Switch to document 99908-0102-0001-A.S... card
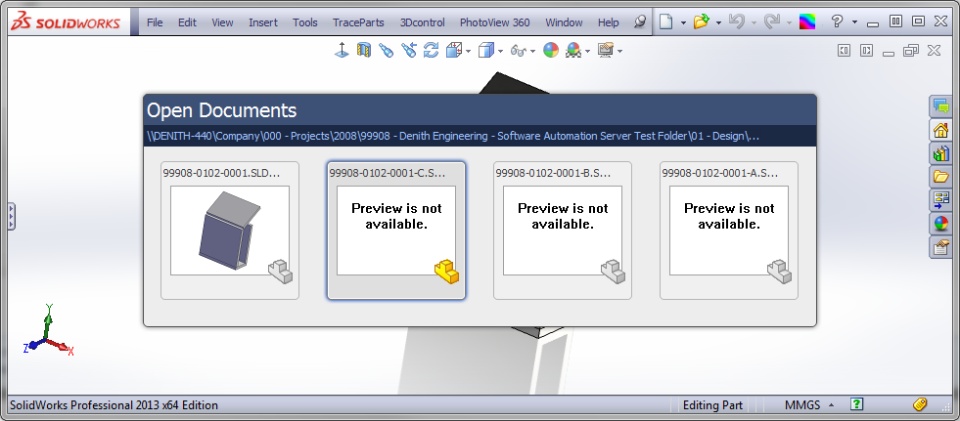The image size is (960, 421). tap(729, 231)
